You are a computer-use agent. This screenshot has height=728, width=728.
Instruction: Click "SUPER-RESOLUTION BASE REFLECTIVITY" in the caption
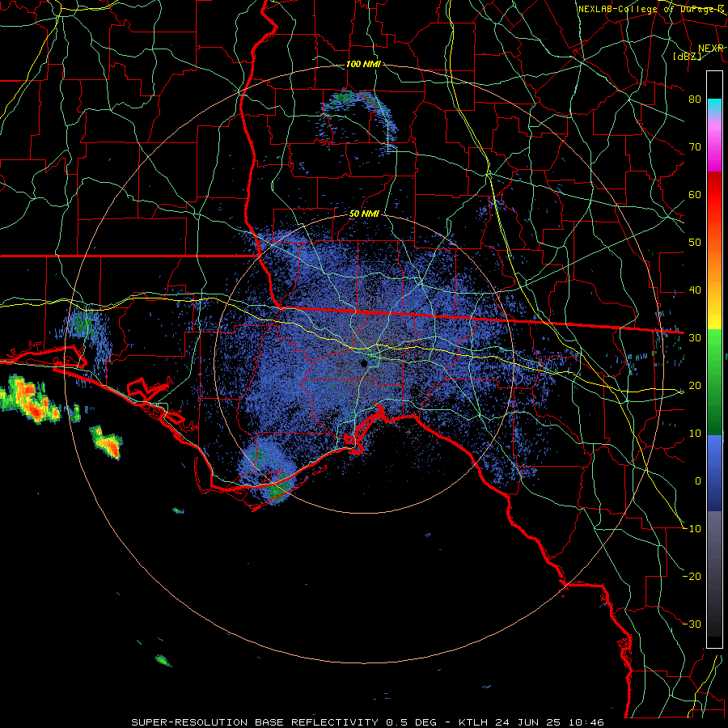[255, 722]
